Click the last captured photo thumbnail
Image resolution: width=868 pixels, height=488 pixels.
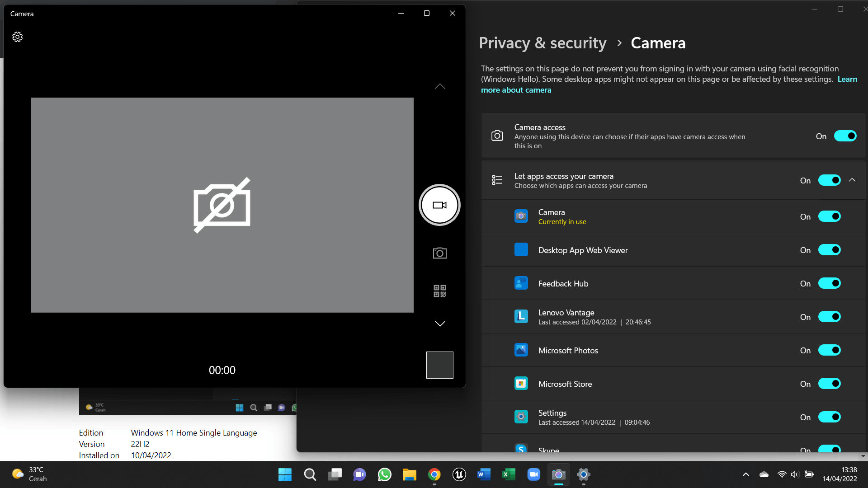coord(440,365)
